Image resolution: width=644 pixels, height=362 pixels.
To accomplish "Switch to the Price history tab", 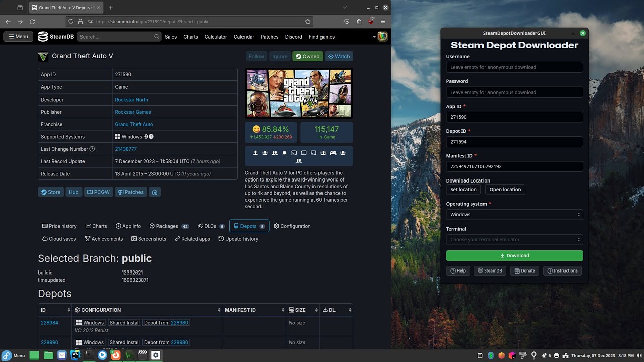I will (59, 226).
